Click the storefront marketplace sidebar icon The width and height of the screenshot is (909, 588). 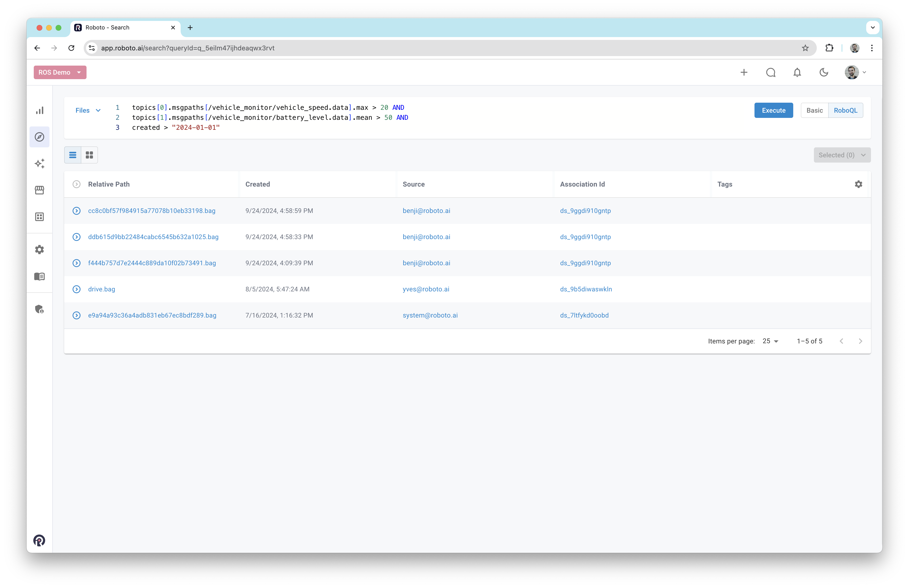(39, 190)
